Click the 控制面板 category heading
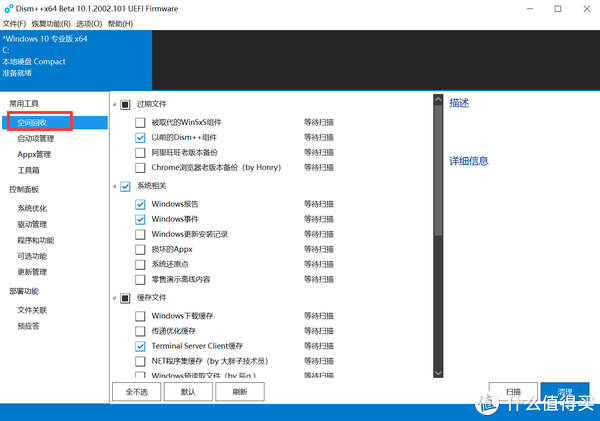Image resolution: width=600 pixels, height=421 pixels. pos(24,189)
